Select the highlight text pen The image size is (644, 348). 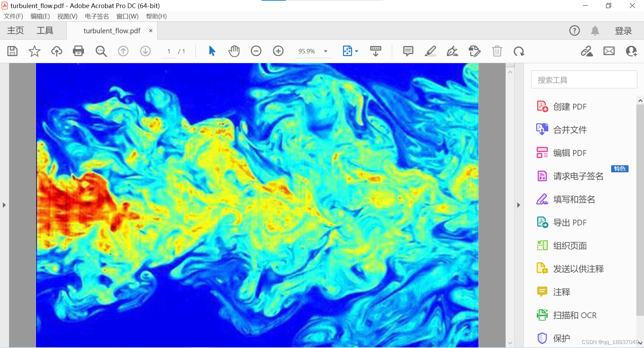pos(430,51)
